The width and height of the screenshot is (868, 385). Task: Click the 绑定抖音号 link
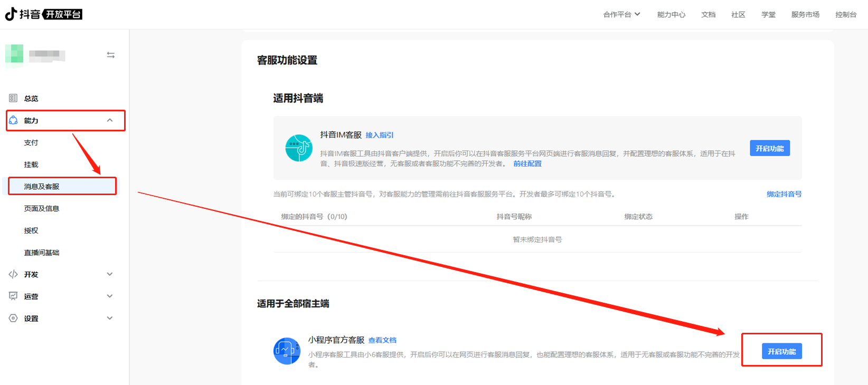click(784, 194)
